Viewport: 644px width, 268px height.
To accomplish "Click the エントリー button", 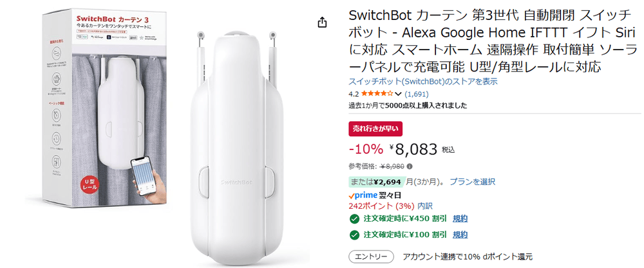I will click(x=371, y=256).
